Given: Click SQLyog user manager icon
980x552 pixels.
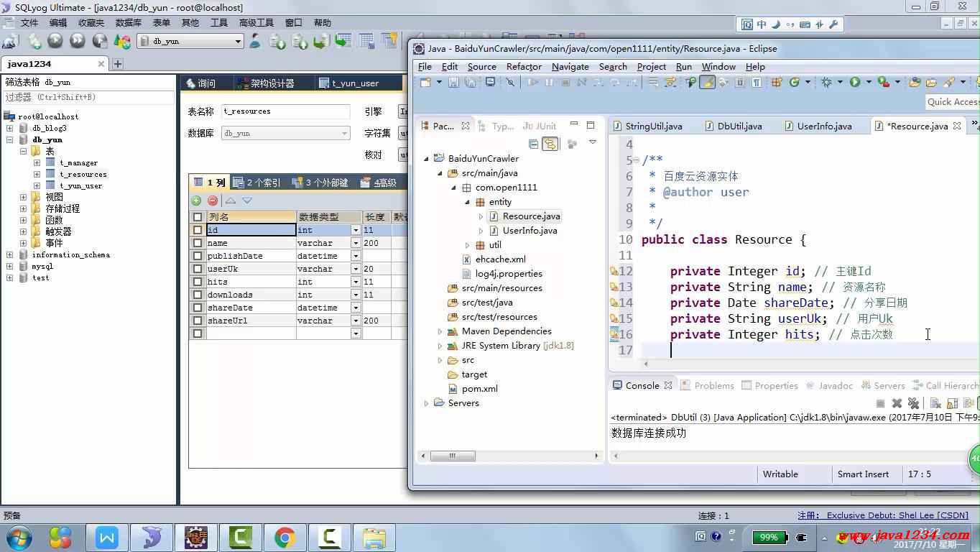Looking at the screenshot, I should click(255, 41).
